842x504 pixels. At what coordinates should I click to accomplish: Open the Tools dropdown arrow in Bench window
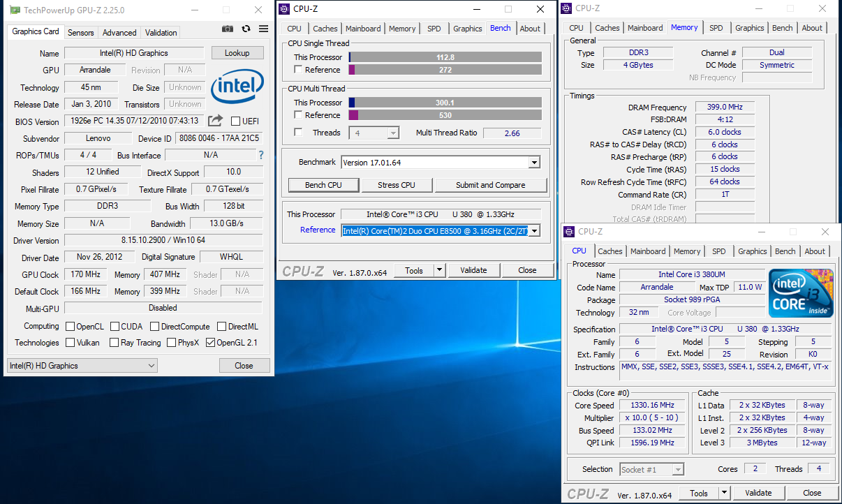(x=439, y=270)
